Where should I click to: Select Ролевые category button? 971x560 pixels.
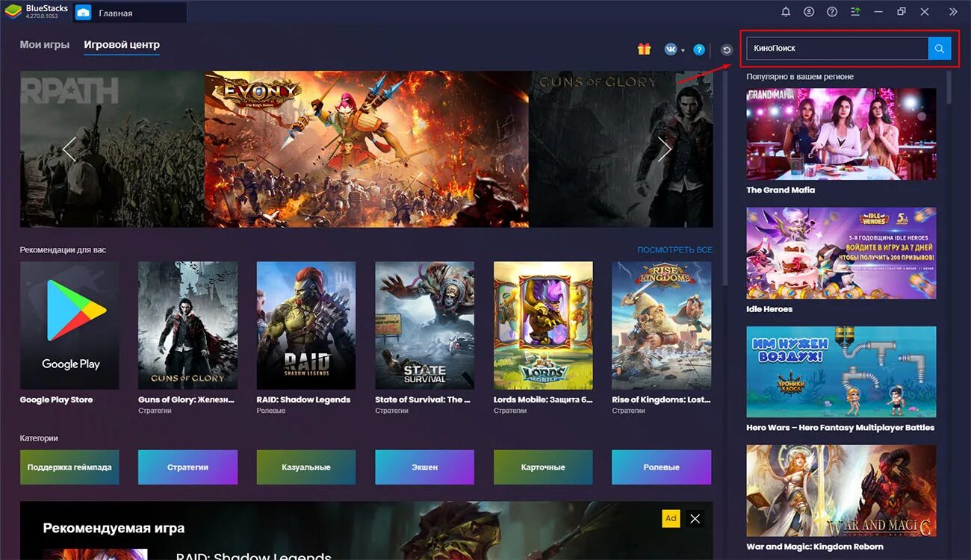(661, 467)
